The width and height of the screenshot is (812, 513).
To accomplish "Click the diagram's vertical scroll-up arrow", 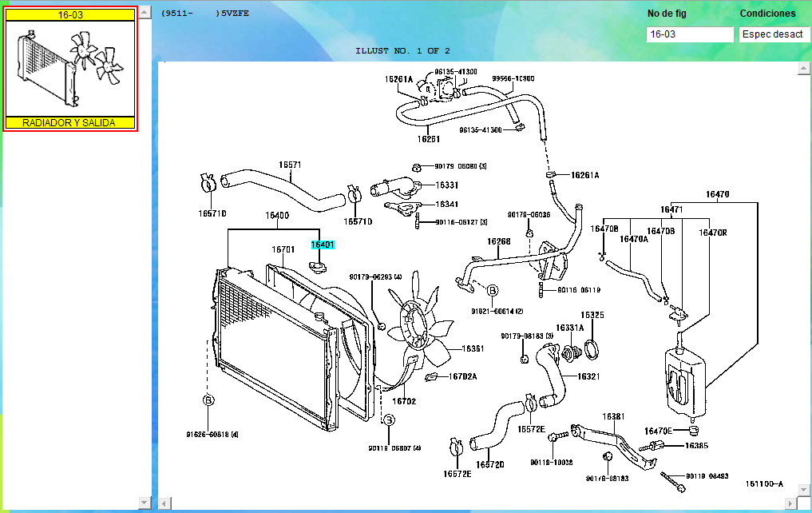I will click(804, 70).
